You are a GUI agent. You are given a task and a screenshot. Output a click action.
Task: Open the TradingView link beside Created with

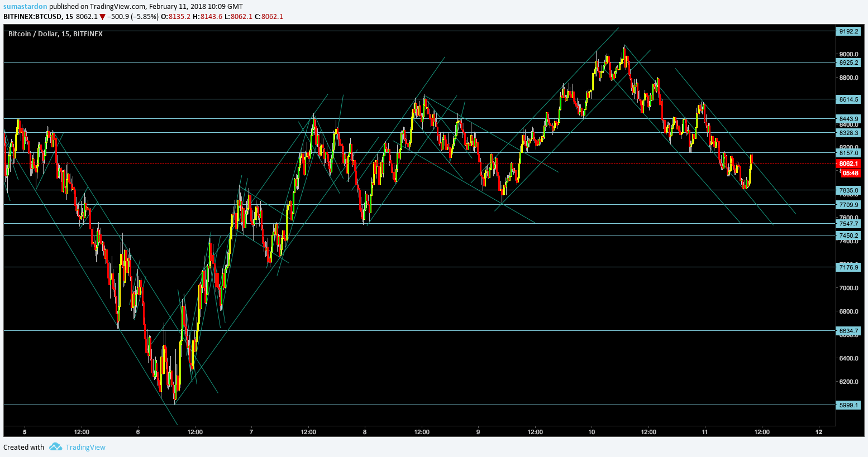[x=85, y=447]
